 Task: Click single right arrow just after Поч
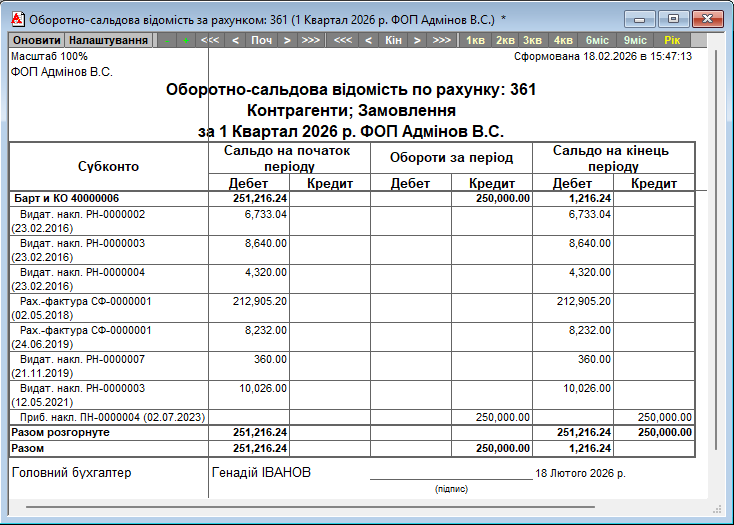click(x=286, y=40)
